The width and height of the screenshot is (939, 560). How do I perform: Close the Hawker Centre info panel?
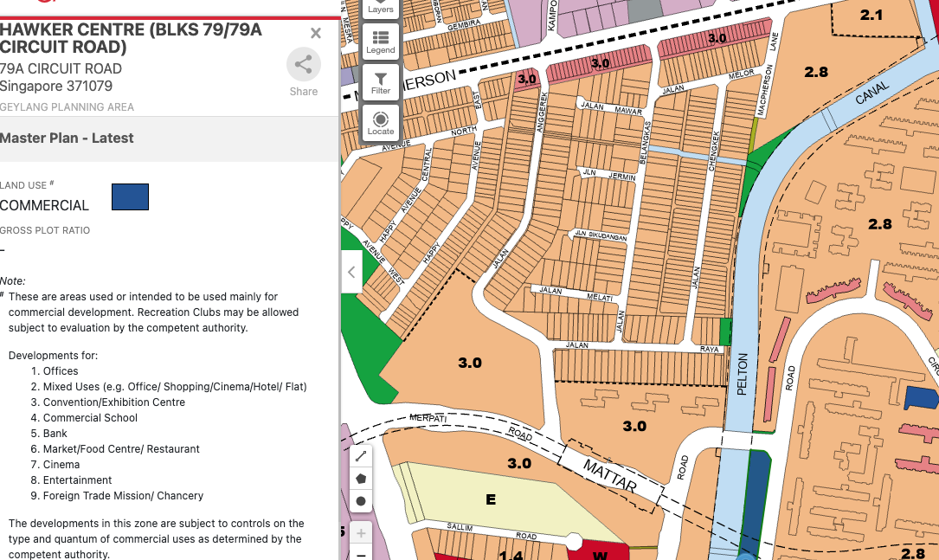tap(316, 34)
